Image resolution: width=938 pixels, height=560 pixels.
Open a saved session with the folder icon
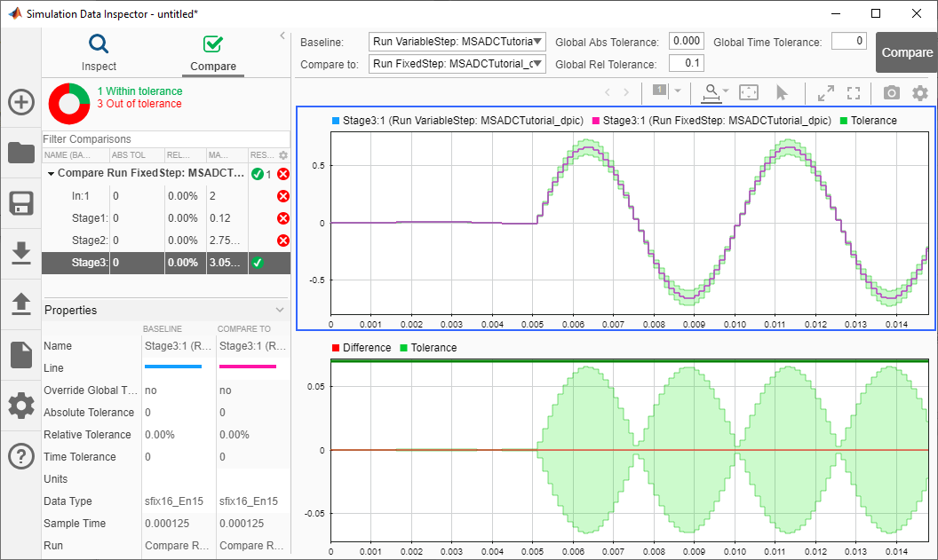coord(20,153)
